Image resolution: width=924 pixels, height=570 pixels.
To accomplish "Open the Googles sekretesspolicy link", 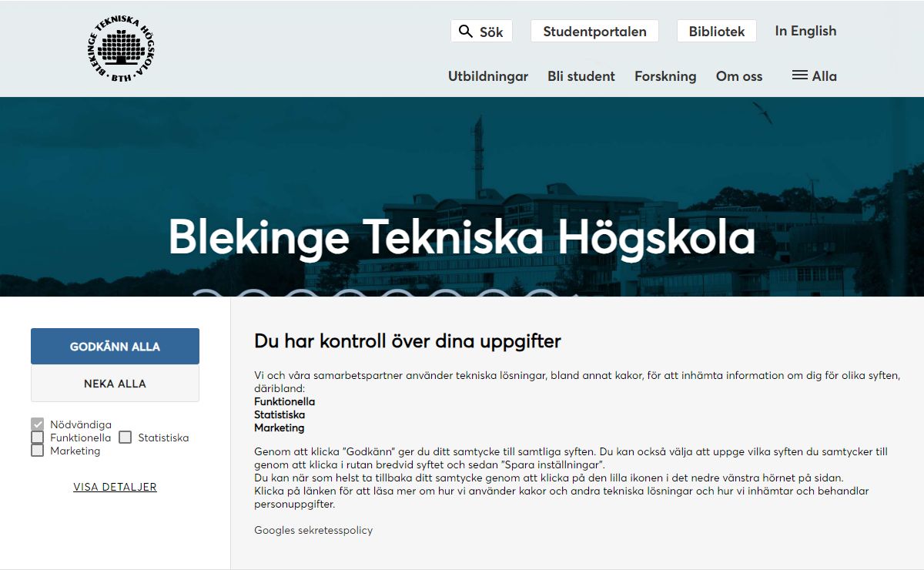I will pos(313,530).
